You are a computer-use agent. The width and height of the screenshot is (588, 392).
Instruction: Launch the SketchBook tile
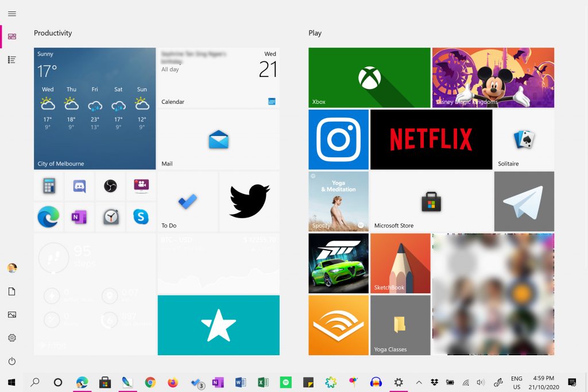(400, 263)
